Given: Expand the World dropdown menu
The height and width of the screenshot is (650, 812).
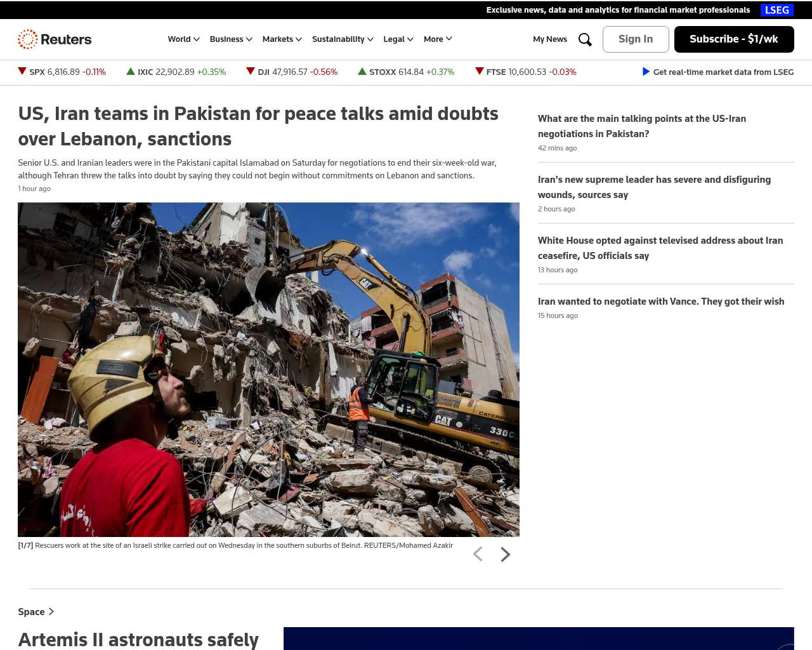Looking at the screenshot, I should coord(183,39).
